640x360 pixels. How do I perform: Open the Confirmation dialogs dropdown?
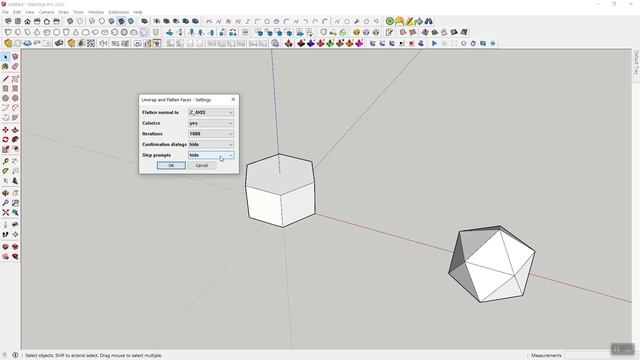(x=211, y=144)
